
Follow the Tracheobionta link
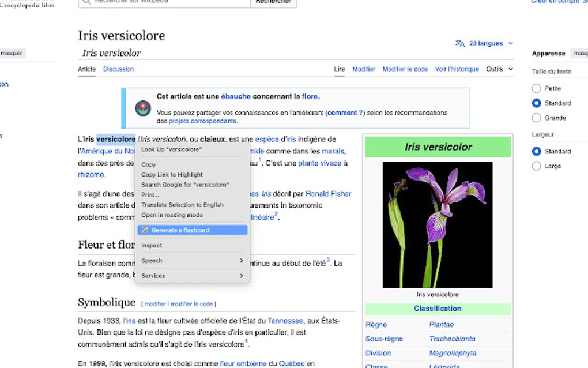(x=453, y=339)
